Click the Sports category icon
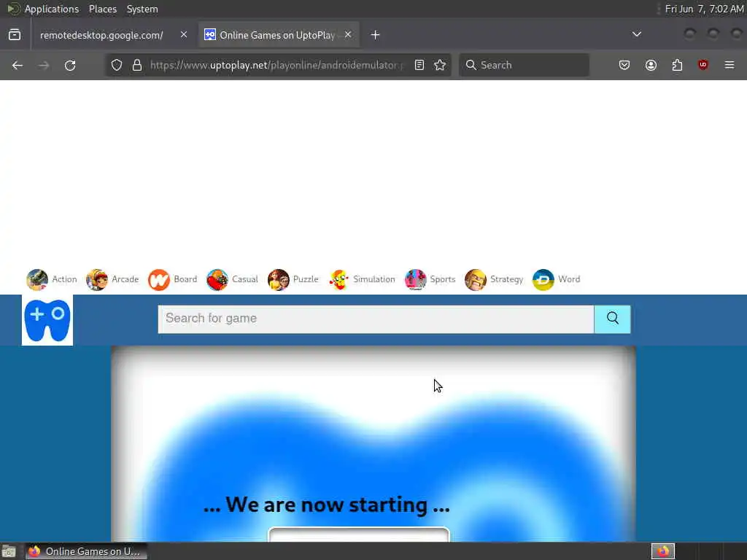Screen dimensions: 747x560 [x=415, y=279]
